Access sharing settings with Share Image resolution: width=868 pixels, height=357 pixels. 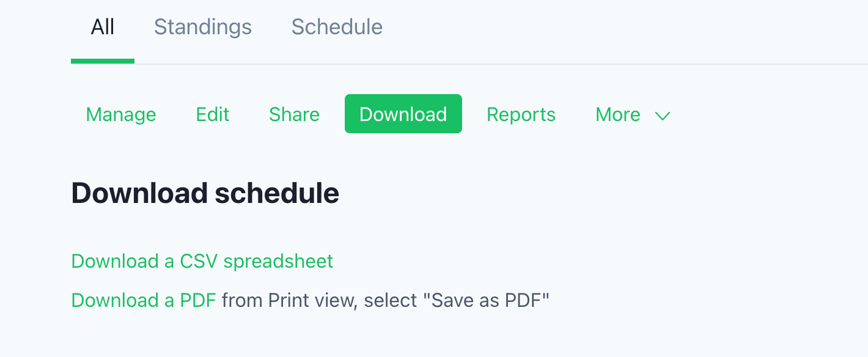coord(294,114)
